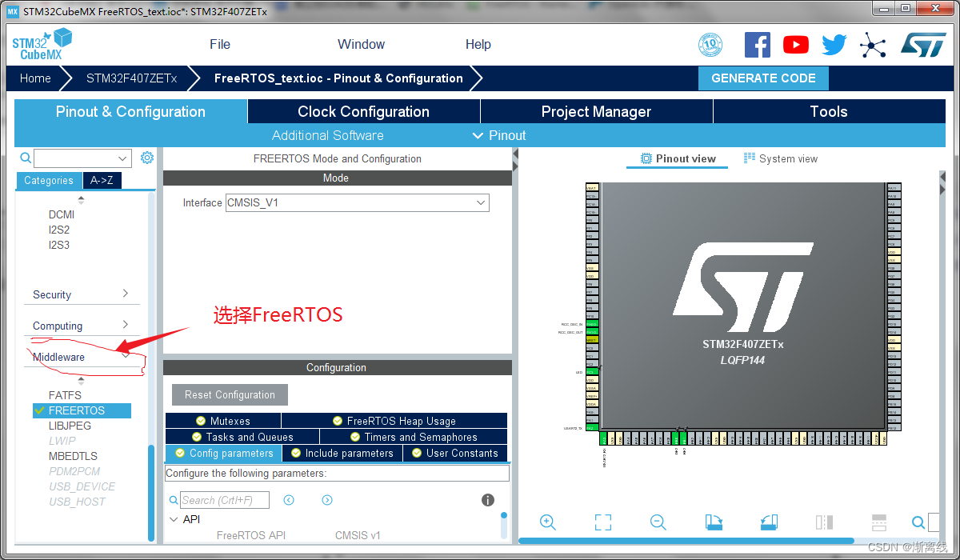Open the parameter info icon

point(488,500)
